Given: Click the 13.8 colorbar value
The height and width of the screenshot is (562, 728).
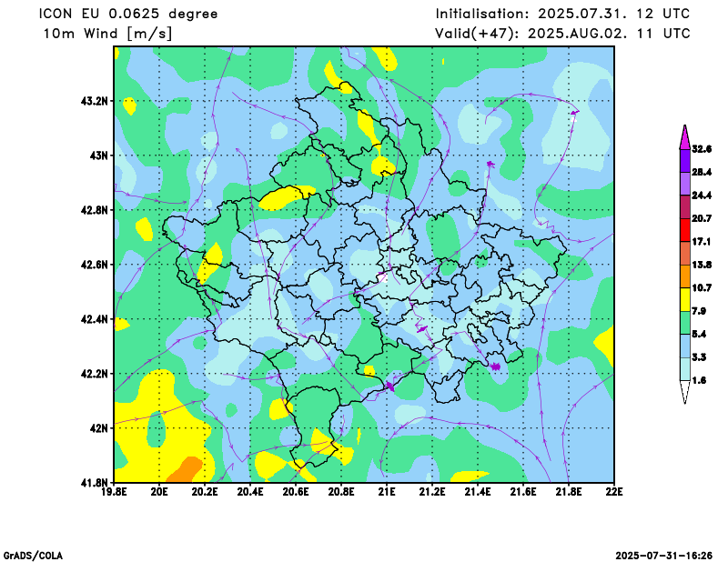Looking at the screenshot, I should click(x=702, y=265).
